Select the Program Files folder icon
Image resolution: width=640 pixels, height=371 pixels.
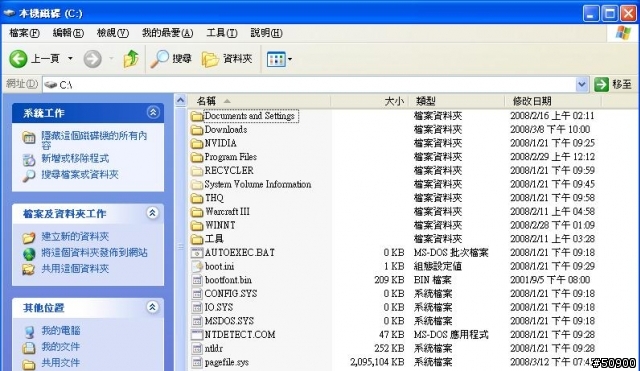[x=197, y=157]
